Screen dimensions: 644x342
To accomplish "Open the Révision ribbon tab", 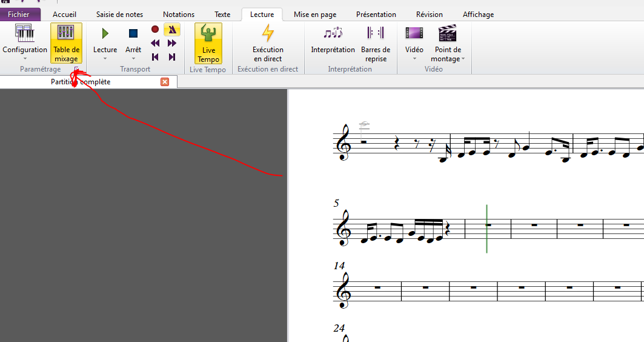I will pyautogui.click(x=429, y=15).
